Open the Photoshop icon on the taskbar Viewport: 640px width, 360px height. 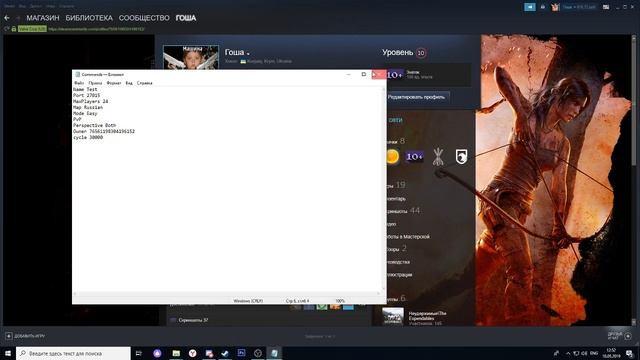[x=241, y=353]
